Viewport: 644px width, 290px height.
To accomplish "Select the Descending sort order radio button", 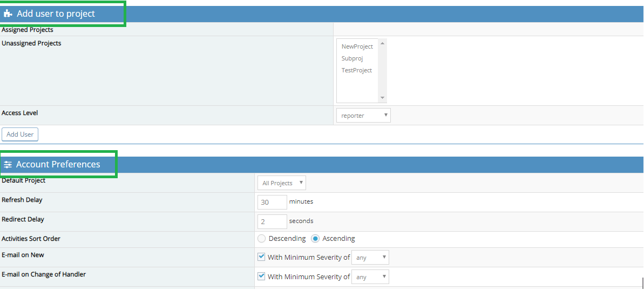I will (261, 239).
